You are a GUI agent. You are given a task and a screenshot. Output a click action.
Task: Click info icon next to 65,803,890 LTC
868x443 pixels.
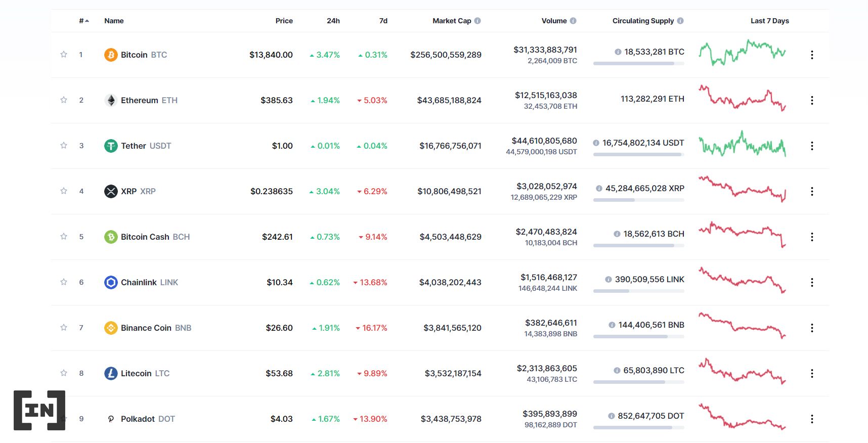(617, 370)
